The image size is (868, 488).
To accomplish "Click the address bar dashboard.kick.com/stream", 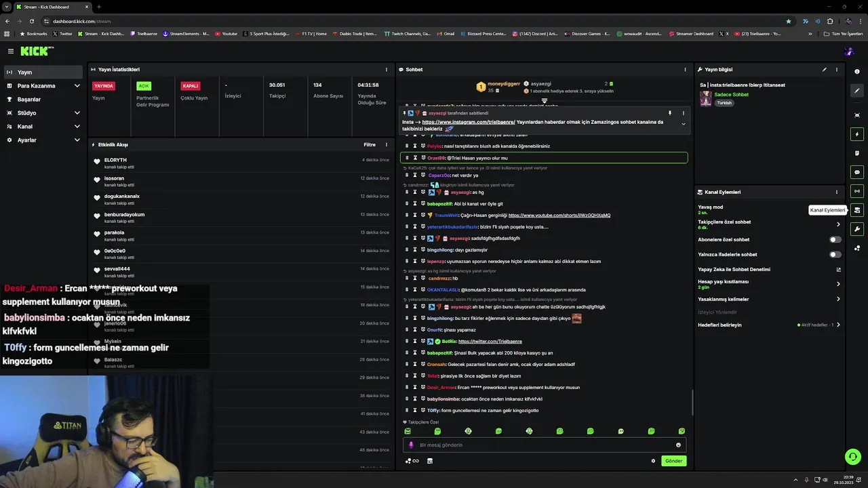I will [x=81, y=21].
